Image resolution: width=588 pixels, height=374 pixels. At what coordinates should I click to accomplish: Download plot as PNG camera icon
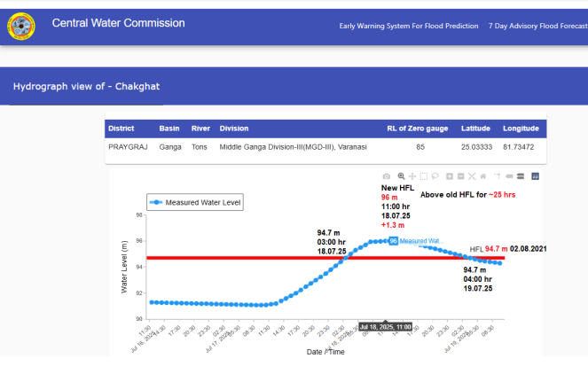tap(387, 176)
